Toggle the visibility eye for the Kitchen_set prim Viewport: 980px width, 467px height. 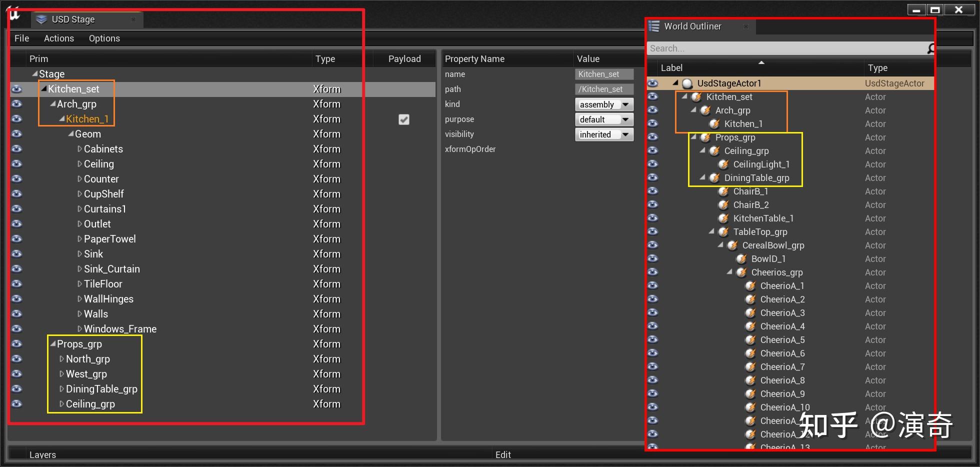pyautogui.click(x=16, y=89)
